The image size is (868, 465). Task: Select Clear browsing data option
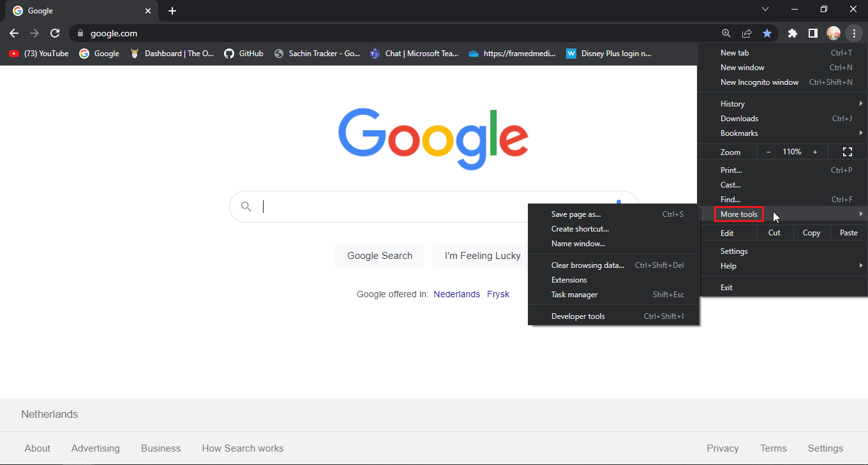click(587, 265)
